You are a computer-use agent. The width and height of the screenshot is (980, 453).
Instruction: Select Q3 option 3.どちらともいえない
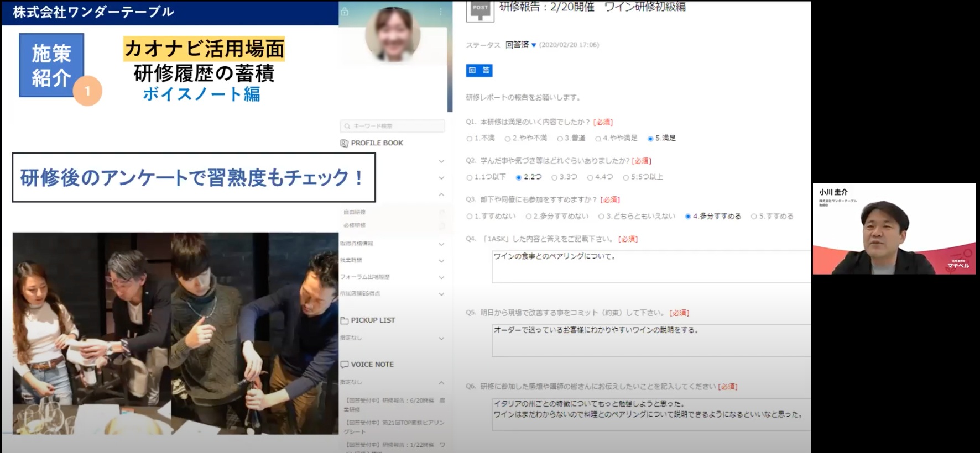[601, 217]
